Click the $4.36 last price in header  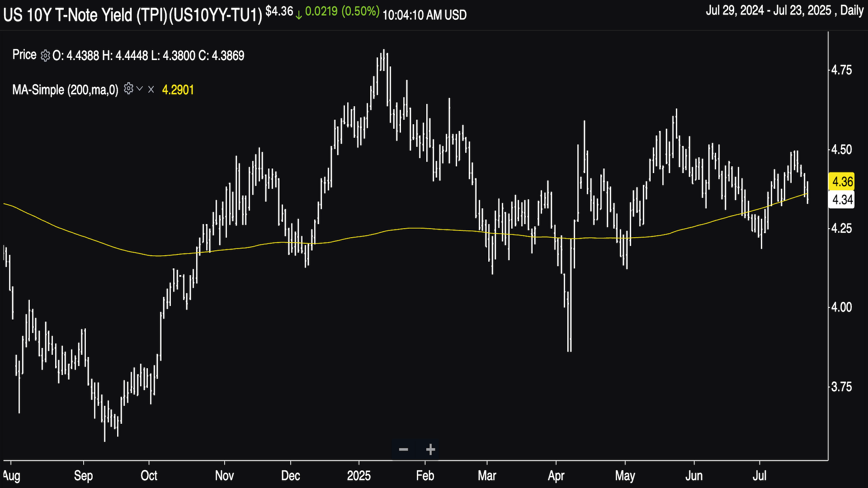[279, 11]
